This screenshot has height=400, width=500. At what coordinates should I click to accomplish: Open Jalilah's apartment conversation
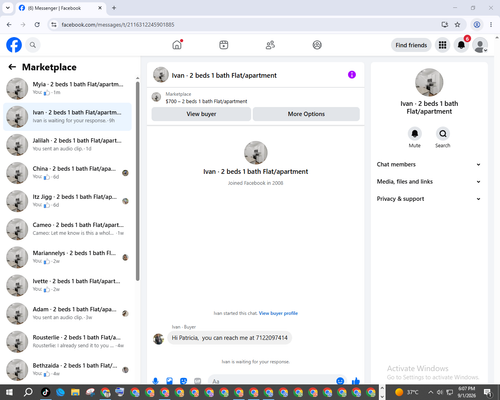click(68, 145)
